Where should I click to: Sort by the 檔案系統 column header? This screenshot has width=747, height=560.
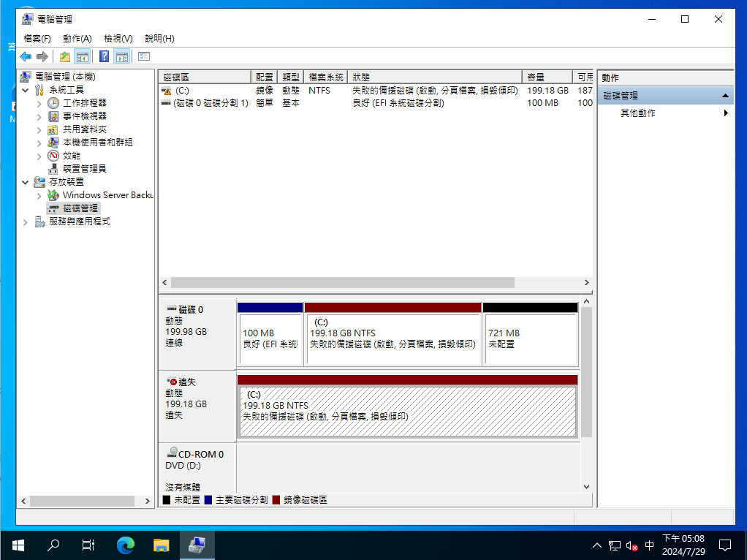(x=325, y=77)
